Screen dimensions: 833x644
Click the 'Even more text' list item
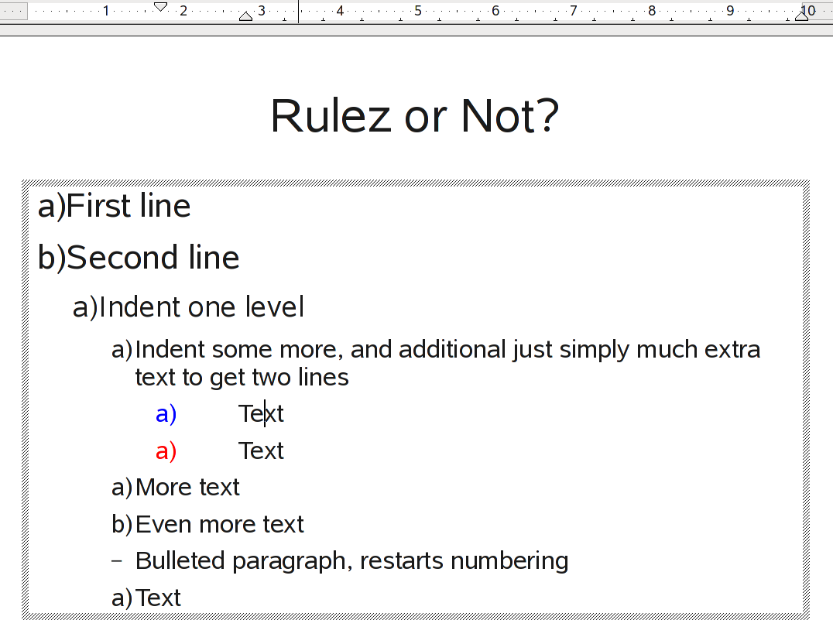219,525
